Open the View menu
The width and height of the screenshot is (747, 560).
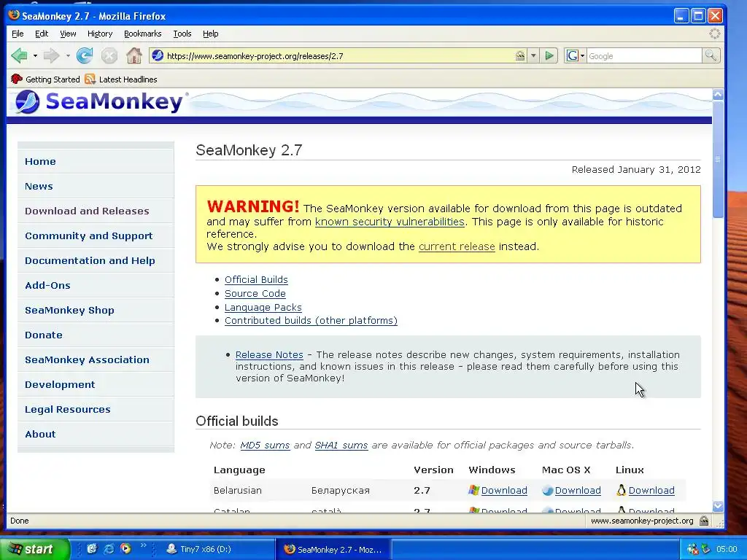[68, 34]
